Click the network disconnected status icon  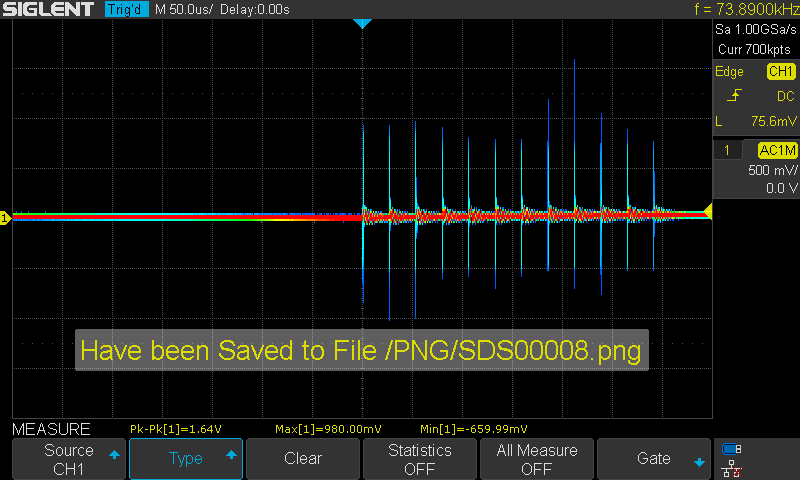[x=732, y=468]
